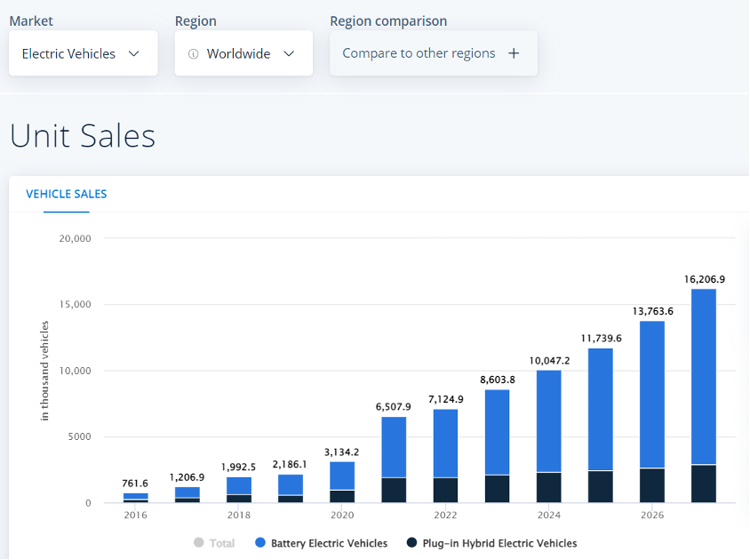Click the dark navy Plug-in Hybrid legend dot
The width and height of the screenshot is (750, 560).
click(411, 543)
